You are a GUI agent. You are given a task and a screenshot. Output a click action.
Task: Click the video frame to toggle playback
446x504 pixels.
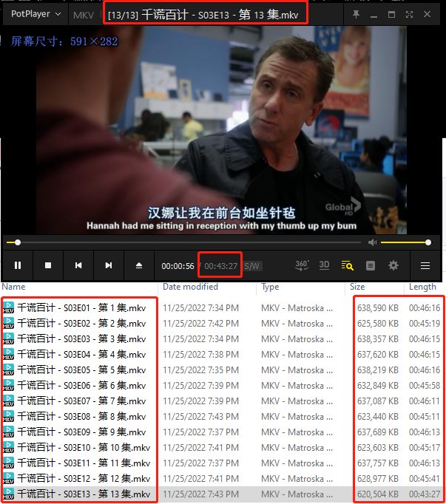click(221, 129)
